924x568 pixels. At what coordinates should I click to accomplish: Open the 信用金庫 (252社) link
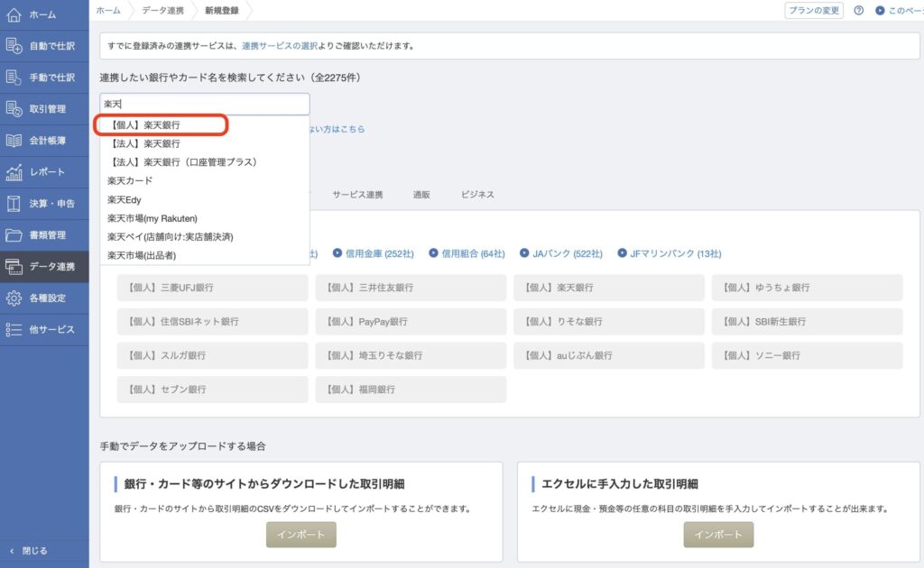(x=380, y=253)
